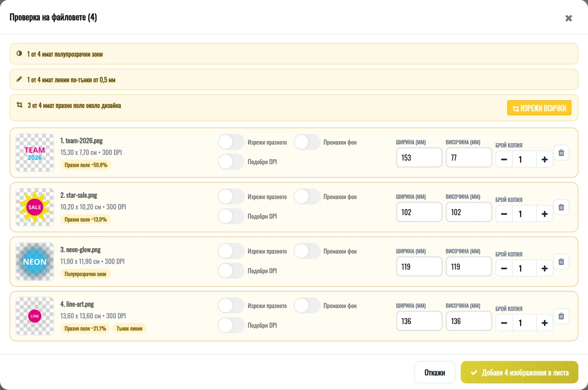Turn on Подобри DPI for neon-glow.png
Screen dimensions: 588x390
(x=231, y=271)
